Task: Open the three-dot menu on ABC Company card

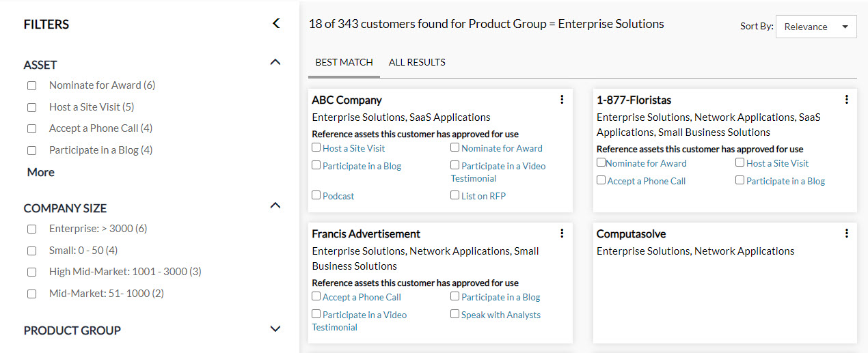Action: 562,100
